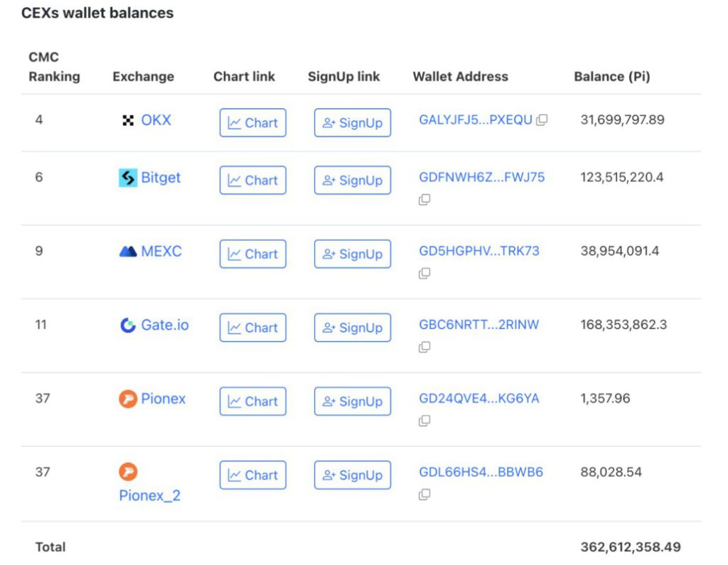Click ranking number 4 in OKX row
The height and width of the screenshot is (565, 728).
click(x=39, y=120)
